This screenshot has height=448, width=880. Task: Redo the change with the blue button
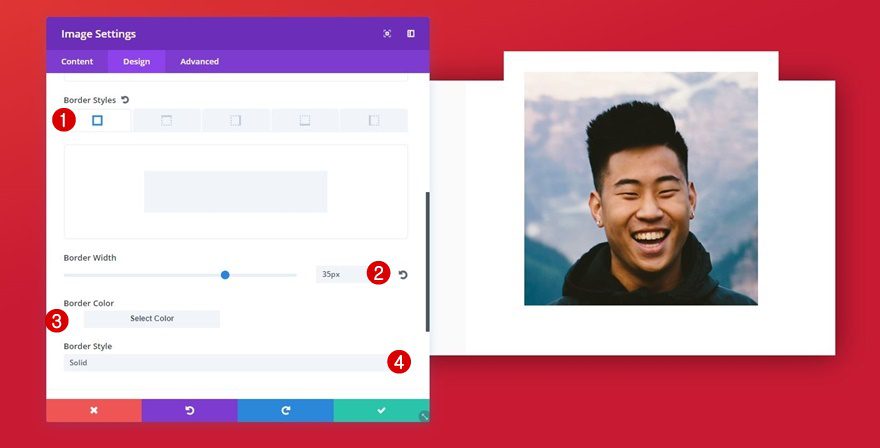(x=285, y=410)
